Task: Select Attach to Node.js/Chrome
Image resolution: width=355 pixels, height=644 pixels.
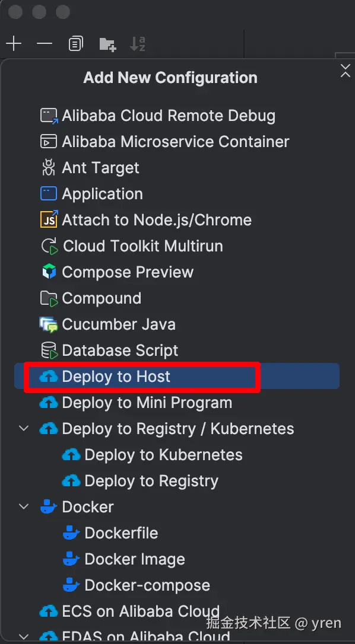Action: (x=157, y=220)
